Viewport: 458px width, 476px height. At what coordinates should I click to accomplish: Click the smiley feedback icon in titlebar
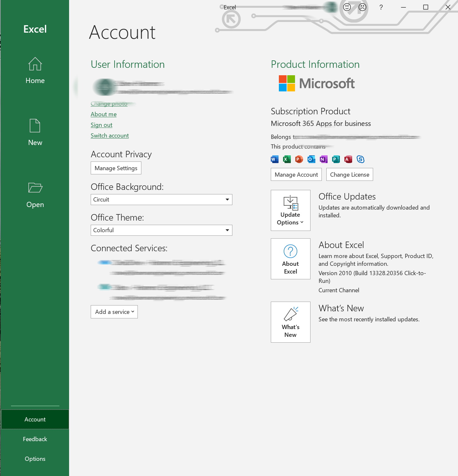[346, 7]
